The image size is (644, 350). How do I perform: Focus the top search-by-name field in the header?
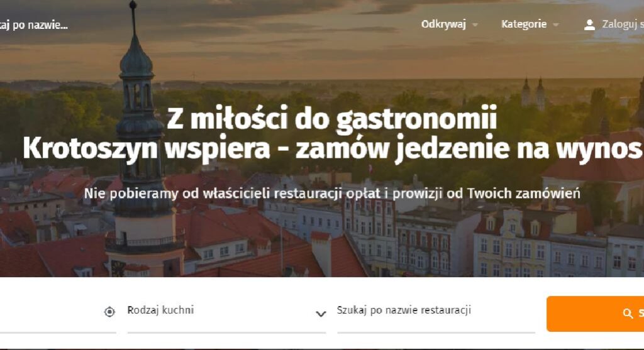(34, 25)
